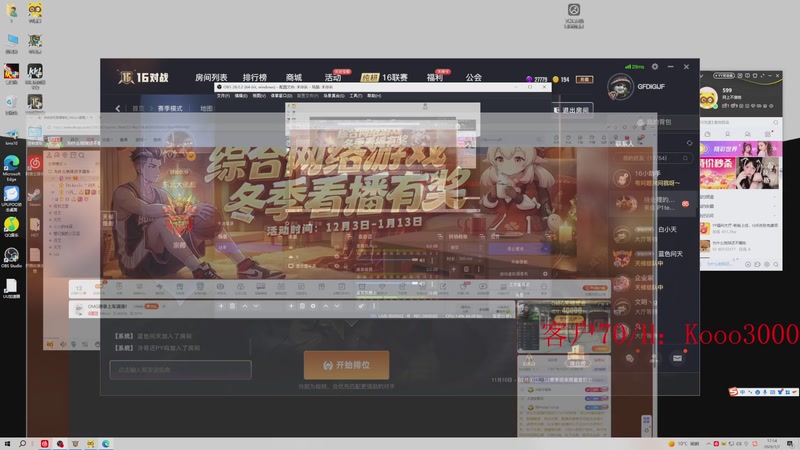Open the chat bubble icon in sidebar
This screenshot has width=800, height=450.
pyautogui.click(x=630, y=358)
